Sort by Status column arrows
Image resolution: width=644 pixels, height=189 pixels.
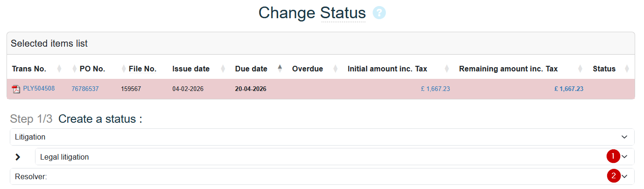627,69
